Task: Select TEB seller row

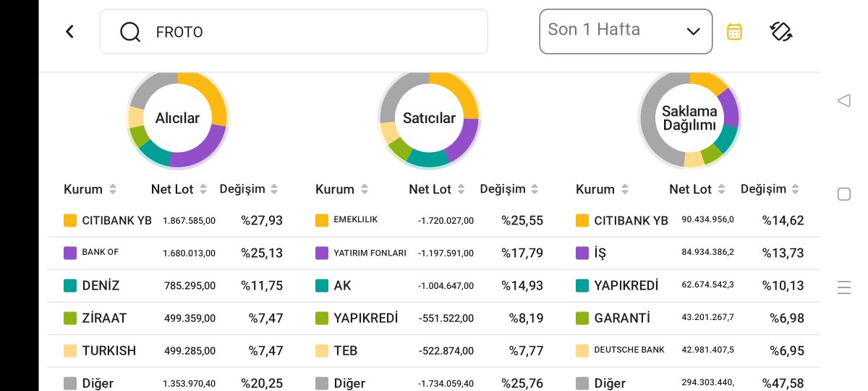Action: (430, 350)
